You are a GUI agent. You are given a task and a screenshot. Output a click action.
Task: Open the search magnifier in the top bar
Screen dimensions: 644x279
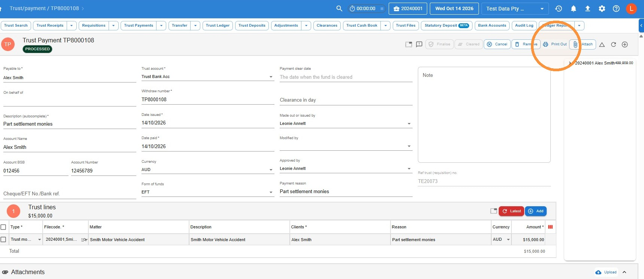[339, 8]
